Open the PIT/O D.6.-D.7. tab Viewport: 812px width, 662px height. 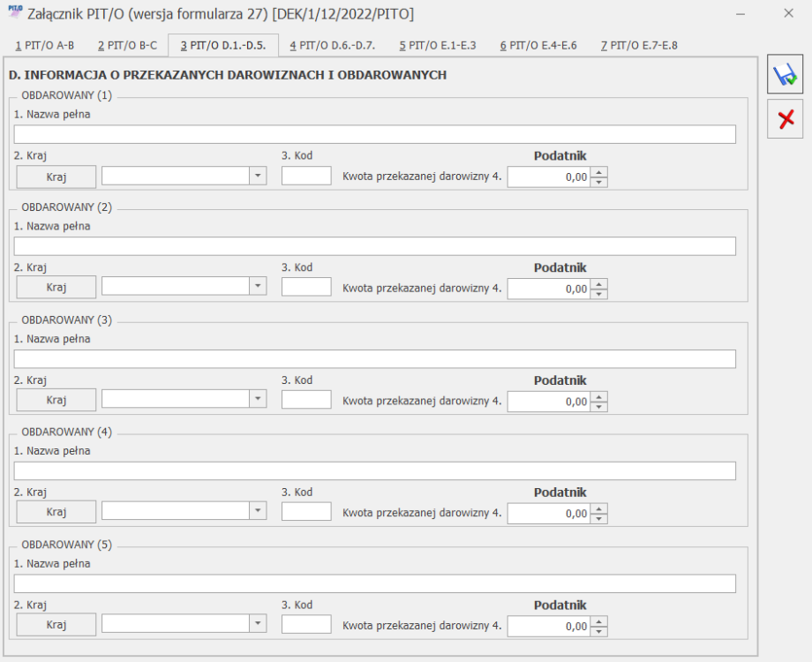[x=333, y=46]
